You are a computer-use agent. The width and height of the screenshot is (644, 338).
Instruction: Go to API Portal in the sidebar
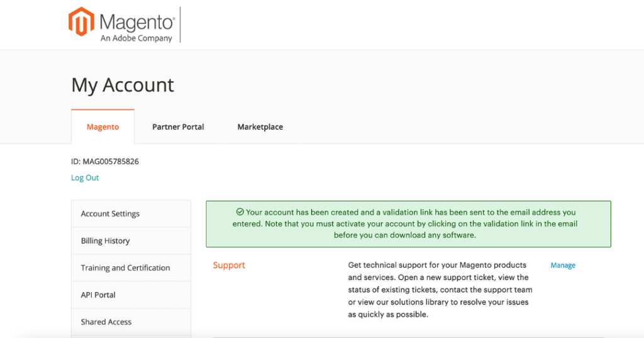[131, 295]
